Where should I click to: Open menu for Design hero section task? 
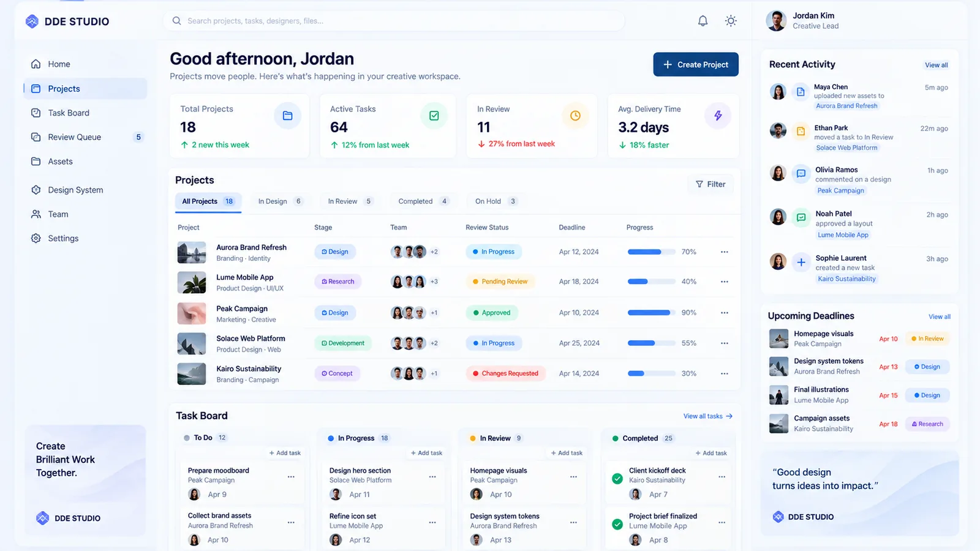(432, 476)
